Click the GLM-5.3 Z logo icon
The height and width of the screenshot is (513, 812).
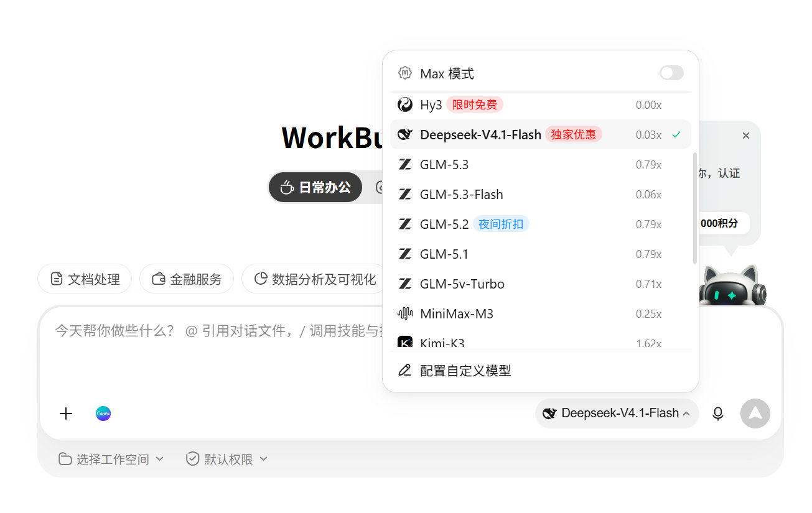tap(405, 164)
